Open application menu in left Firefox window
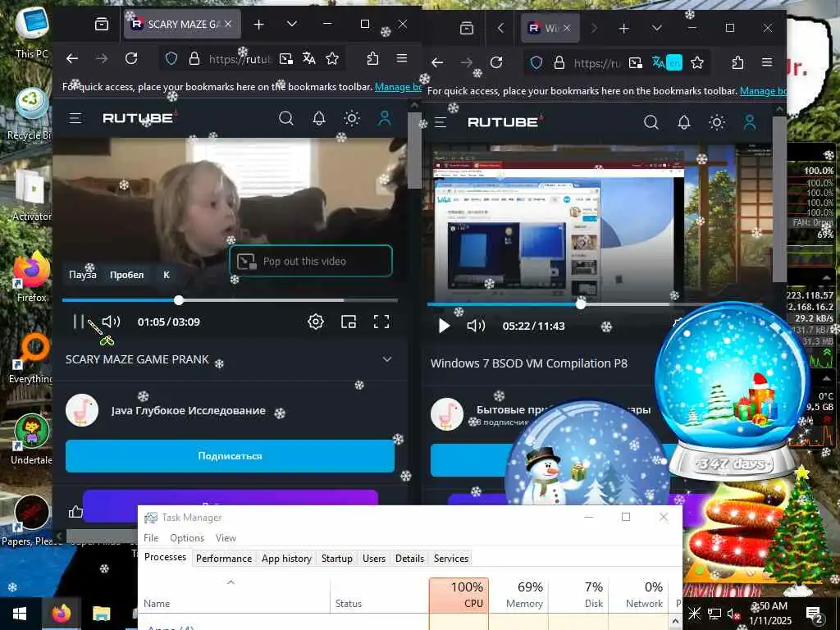The width and height of the screenshot is (840, 630). (402, 58)
